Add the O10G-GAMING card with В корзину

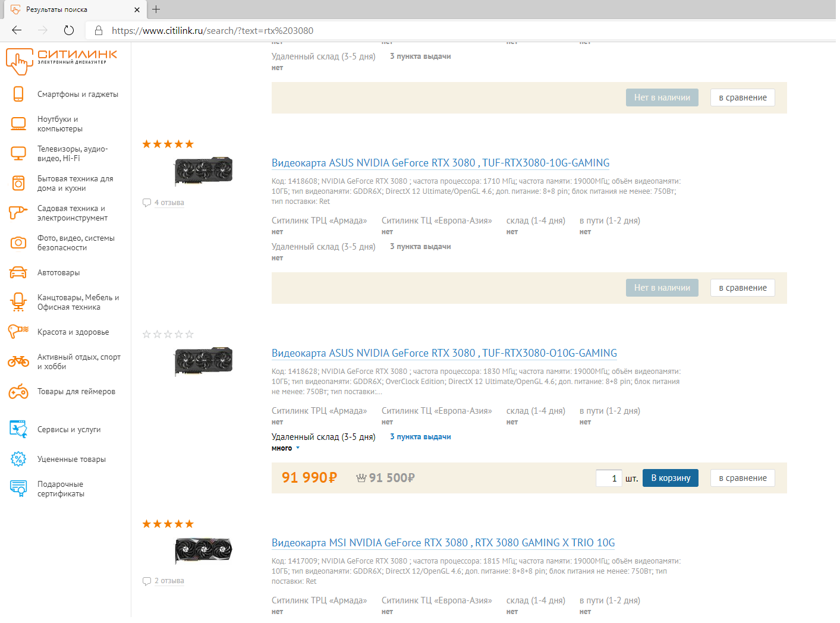(x=671, y=478)
